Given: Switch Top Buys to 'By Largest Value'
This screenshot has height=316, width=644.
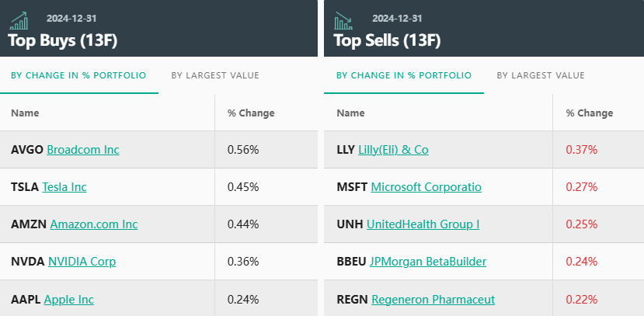Looking at the screenshot, I should [215, 75].
